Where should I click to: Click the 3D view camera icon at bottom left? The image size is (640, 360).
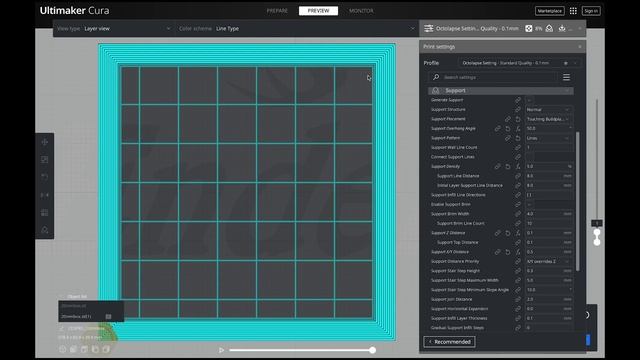click(62, 349)
